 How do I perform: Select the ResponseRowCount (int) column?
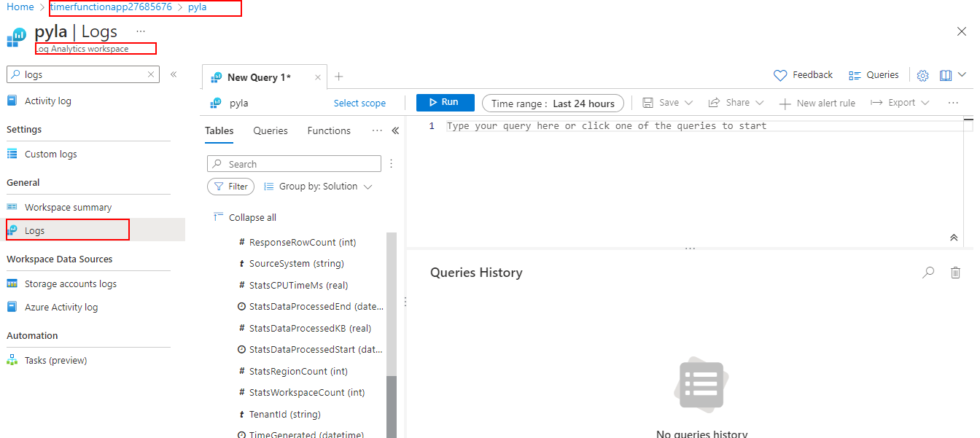[297, 243]
